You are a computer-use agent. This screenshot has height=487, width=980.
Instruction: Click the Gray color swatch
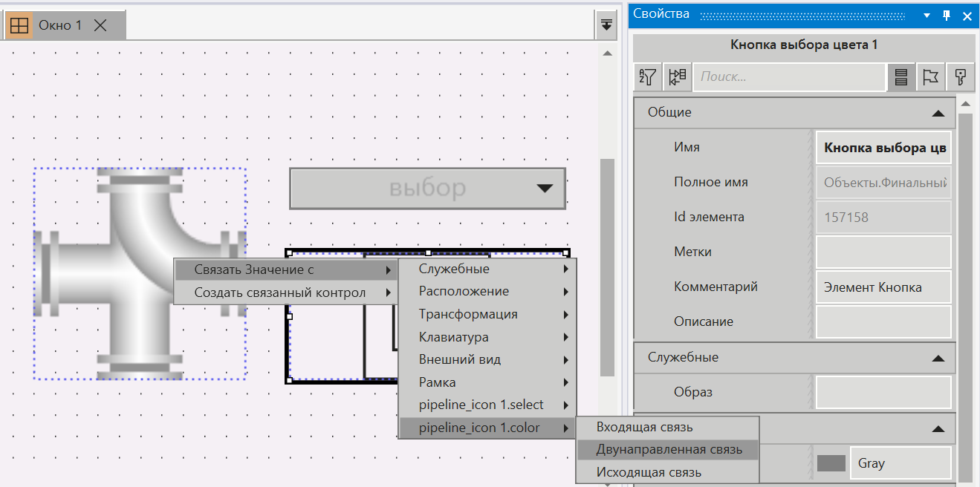pyautogui.click(x=831, y=463)
